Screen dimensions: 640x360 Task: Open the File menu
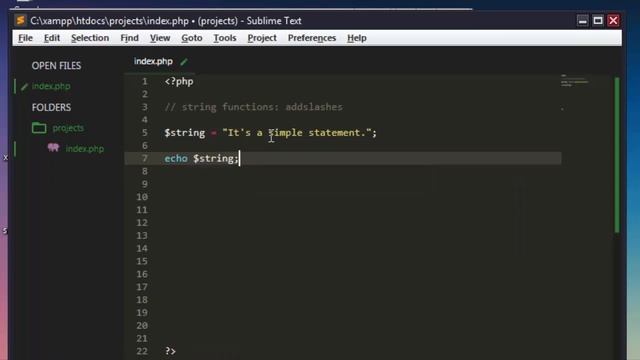click(x=25, y=38)
